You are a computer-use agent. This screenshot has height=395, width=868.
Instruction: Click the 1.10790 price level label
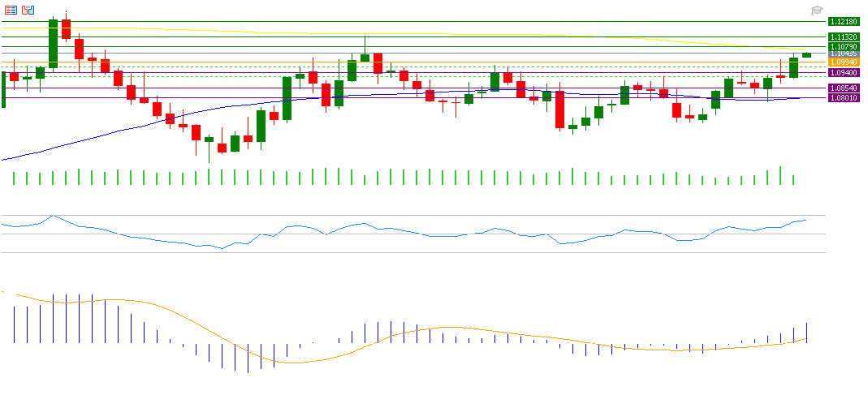point(844,46)
